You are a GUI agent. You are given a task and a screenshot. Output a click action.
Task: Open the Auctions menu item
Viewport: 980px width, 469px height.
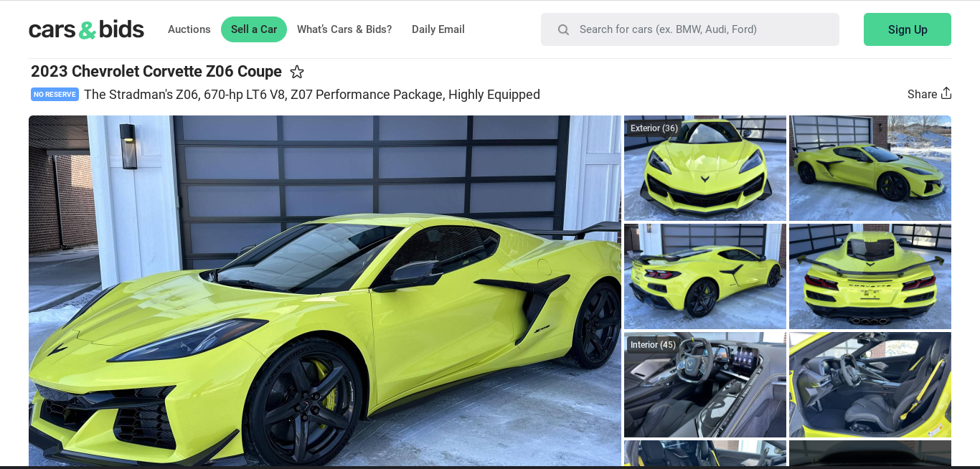[189, 29]
